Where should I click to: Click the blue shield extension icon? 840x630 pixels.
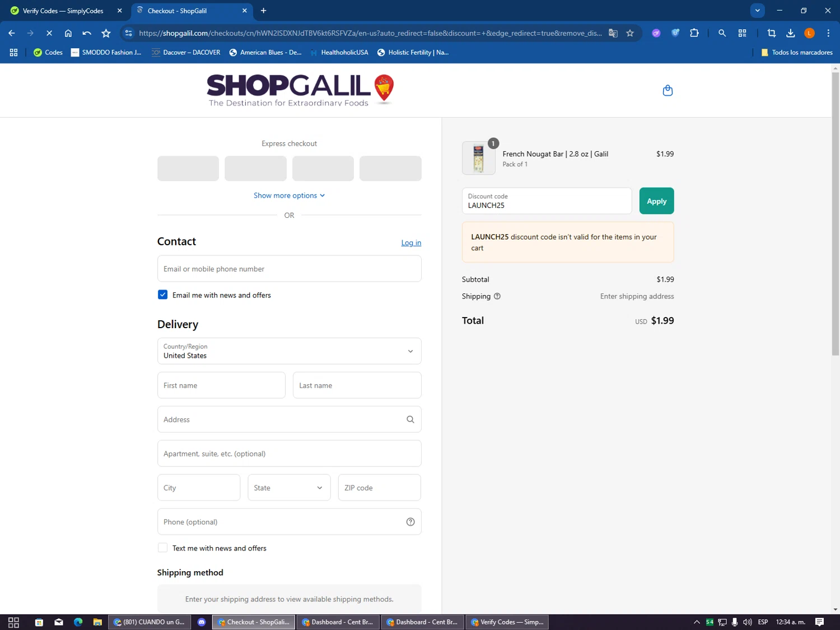coord(675,33)
